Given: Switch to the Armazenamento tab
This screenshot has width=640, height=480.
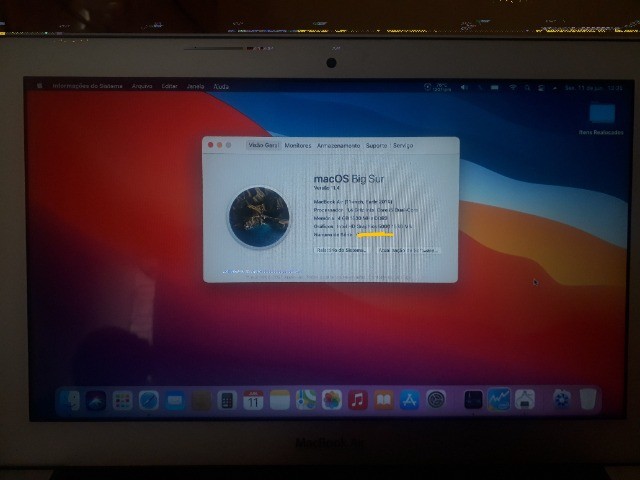Looking at the screenshot, I should pos(338,145).
